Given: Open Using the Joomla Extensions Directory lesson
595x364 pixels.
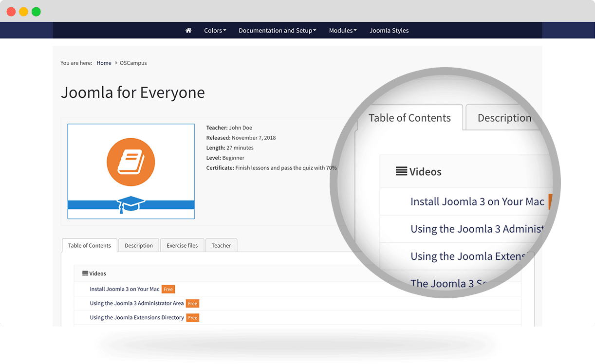Looking at the screenshot, I should (x=137, y=317).
